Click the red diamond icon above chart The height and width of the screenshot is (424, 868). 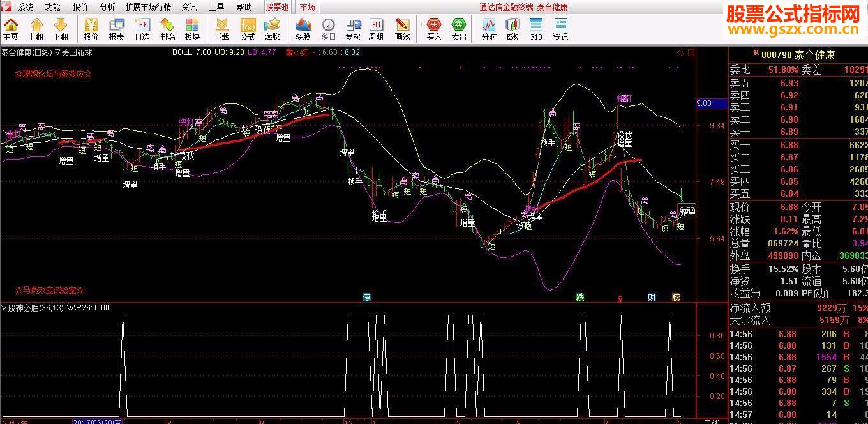(680, 52)
